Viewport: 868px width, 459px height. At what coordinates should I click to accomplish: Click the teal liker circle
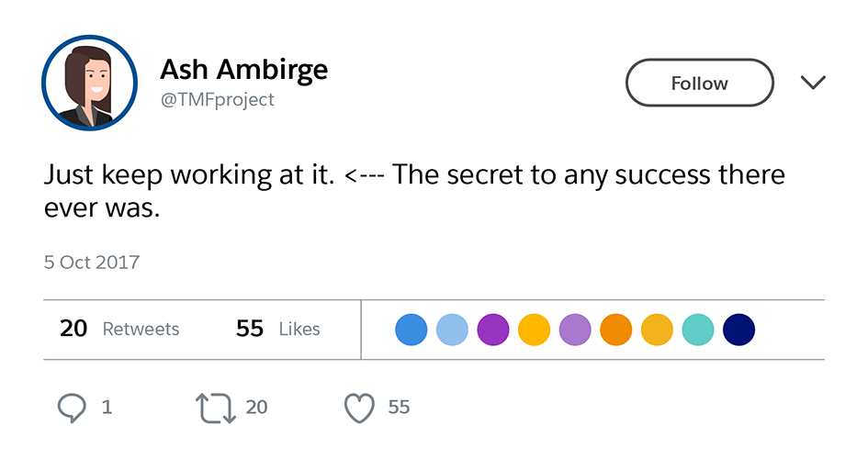pyautogui.click(x=698, y=330)
